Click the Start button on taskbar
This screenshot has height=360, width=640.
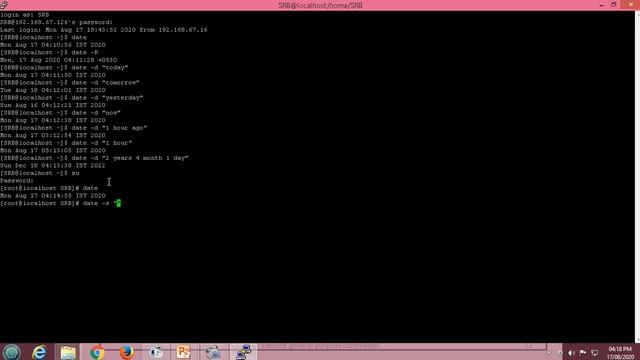pyautogui.click(x=11, y=352)
